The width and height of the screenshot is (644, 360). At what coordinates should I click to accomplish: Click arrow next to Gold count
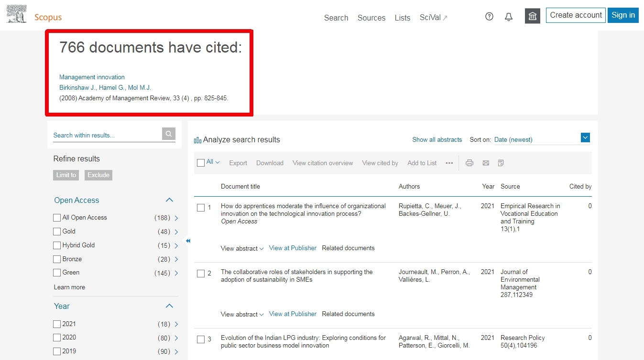pos(176,232)
